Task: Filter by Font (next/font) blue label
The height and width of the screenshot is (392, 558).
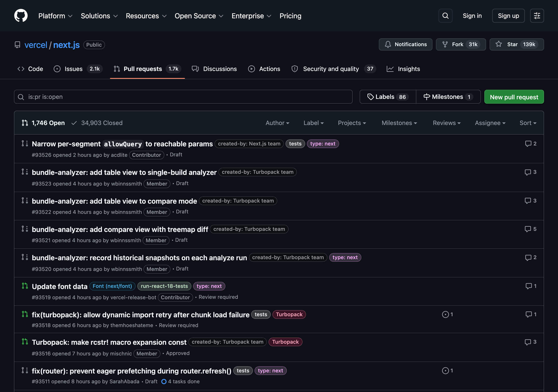Action: (112, 286)
